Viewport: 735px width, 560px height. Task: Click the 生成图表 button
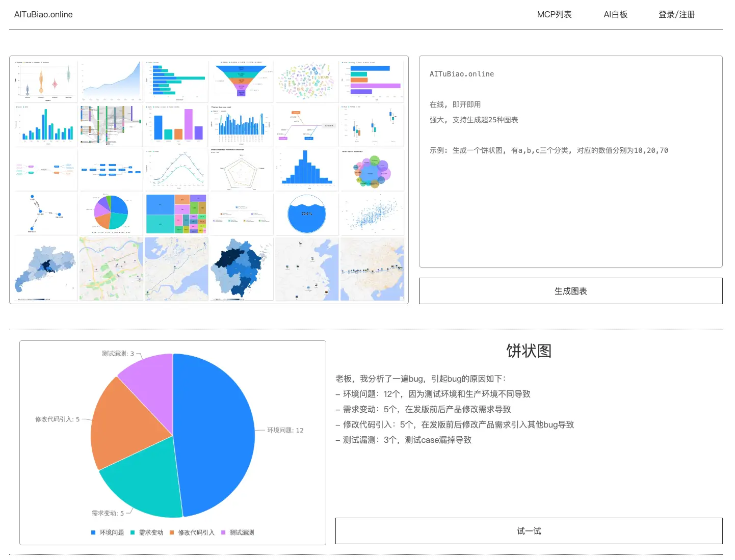[x=570, y=290]
